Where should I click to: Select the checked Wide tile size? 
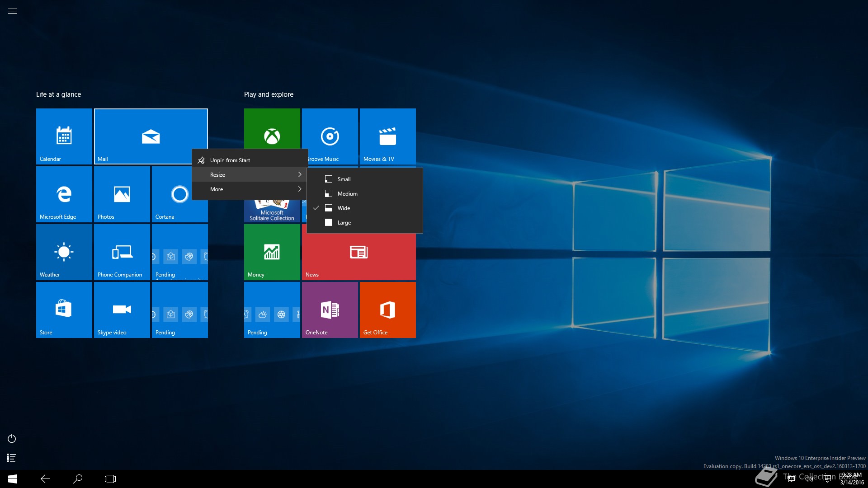coord(365,208)
